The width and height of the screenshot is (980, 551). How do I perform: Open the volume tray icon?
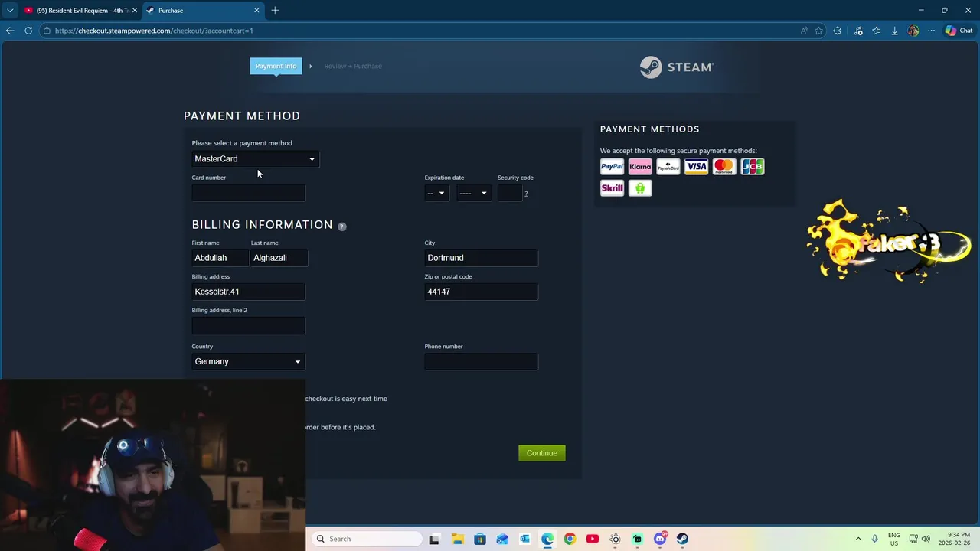(926, 539)
